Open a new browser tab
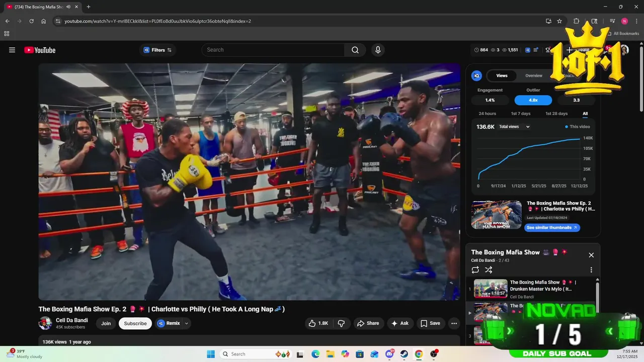 pos(89,7)
